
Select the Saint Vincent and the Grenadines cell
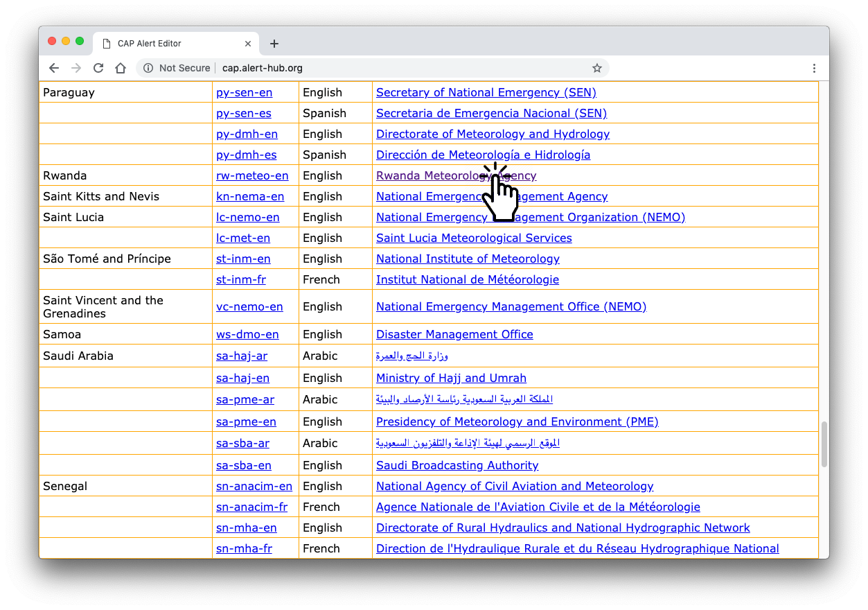(125, 306)
